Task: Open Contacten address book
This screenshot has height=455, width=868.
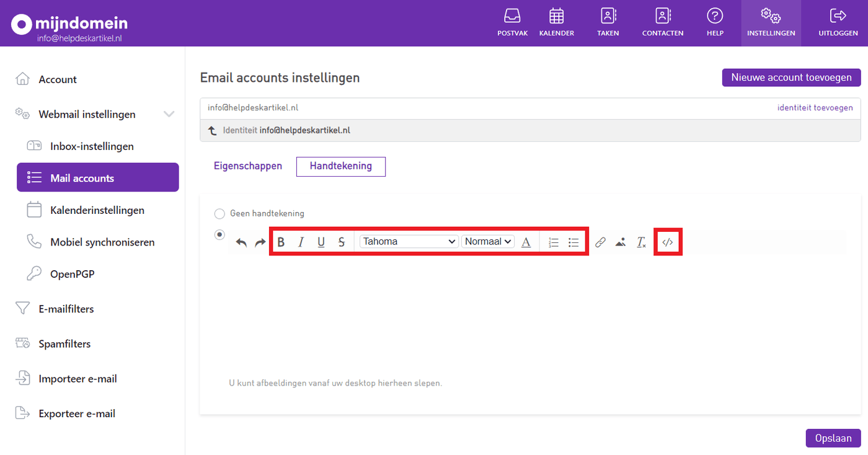Action: point(663,23)
